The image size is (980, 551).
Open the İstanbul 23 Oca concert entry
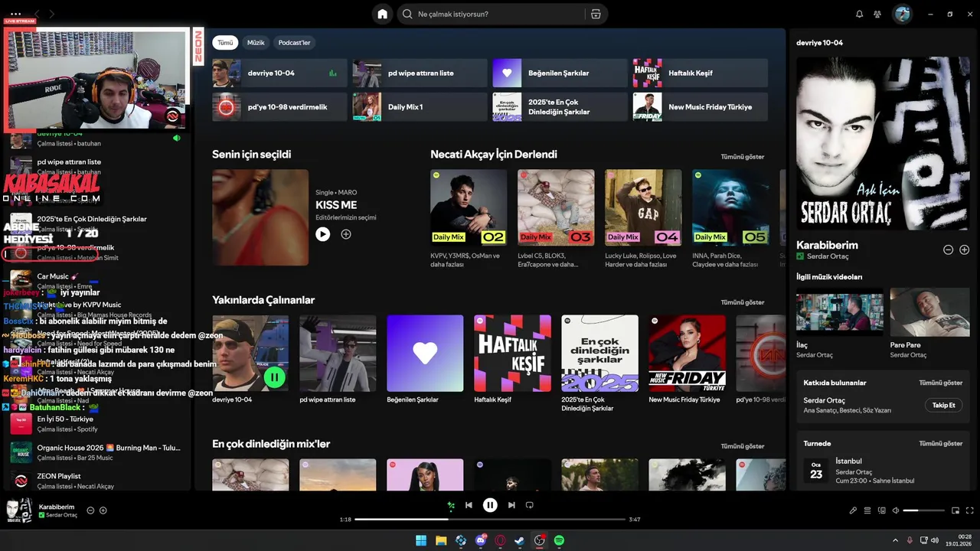[x=883, y=470]
